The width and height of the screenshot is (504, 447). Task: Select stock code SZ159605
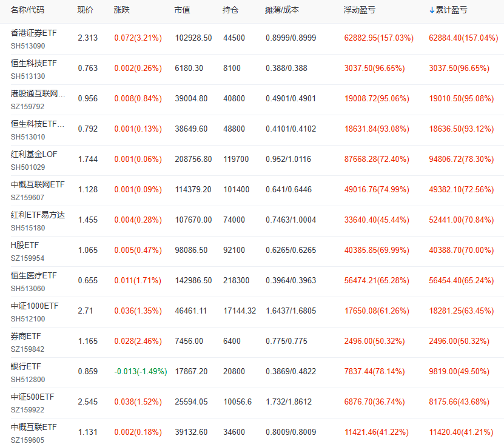pyautogui.click(x=27, y=440)
